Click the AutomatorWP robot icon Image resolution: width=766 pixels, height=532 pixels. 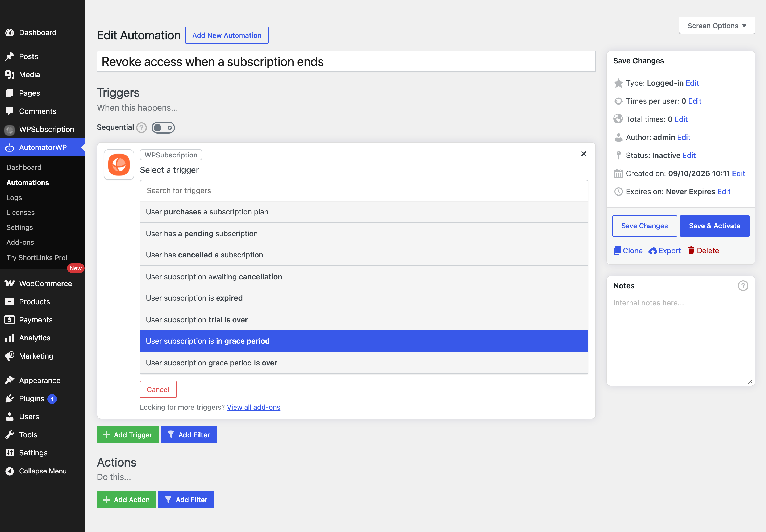coord(10,147)
